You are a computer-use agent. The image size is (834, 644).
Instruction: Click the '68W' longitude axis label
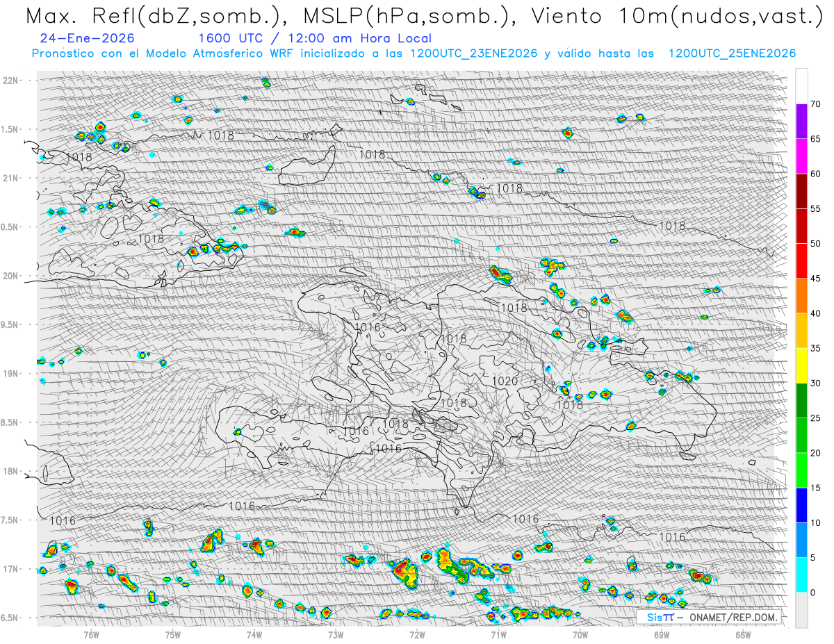point(743,634)
